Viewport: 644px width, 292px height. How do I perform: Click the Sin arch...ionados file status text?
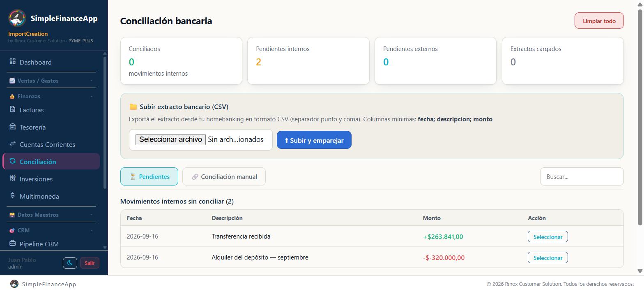pos(236,139)
